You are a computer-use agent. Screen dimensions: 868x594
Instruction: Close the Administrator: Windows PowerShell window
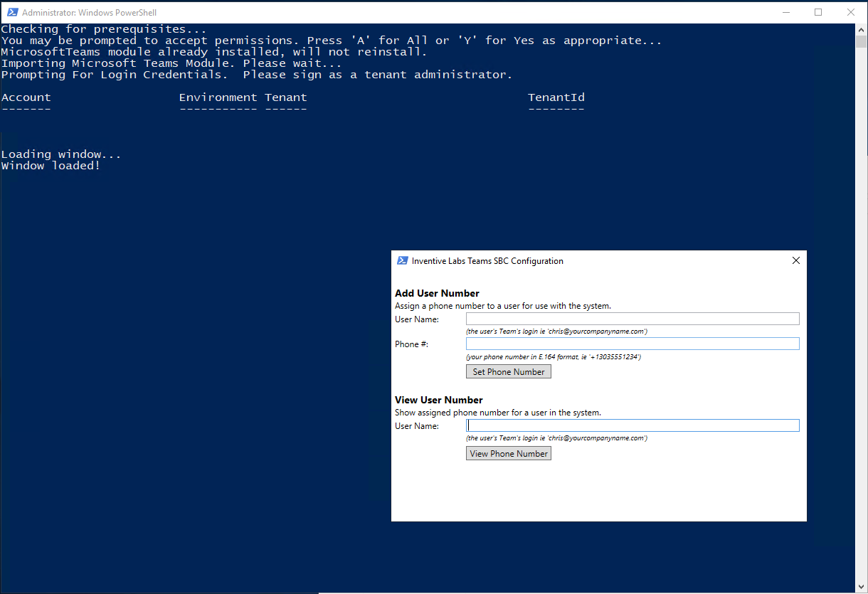tap(851, 12)
